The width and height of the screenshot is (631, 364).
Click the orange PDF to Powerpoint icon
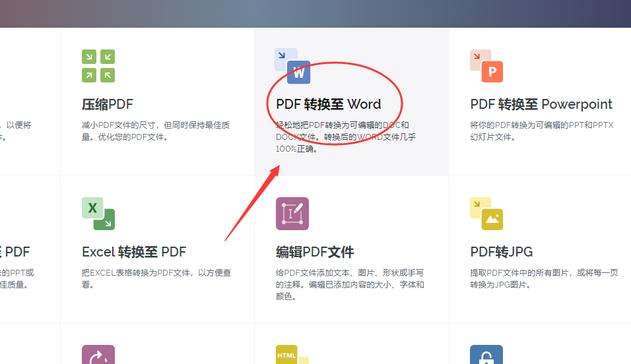[486, 66]
